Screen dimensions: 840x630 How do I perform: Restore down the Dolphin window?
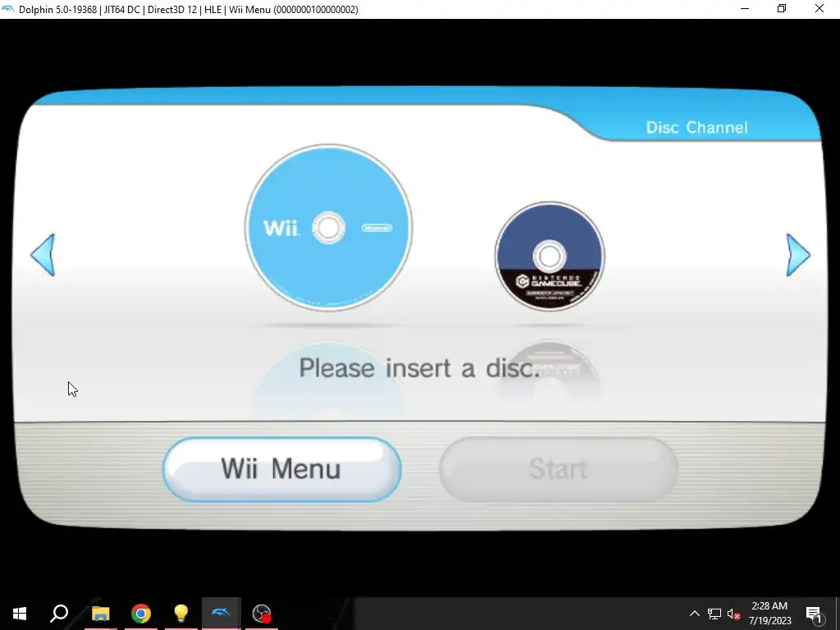(782, 9)
